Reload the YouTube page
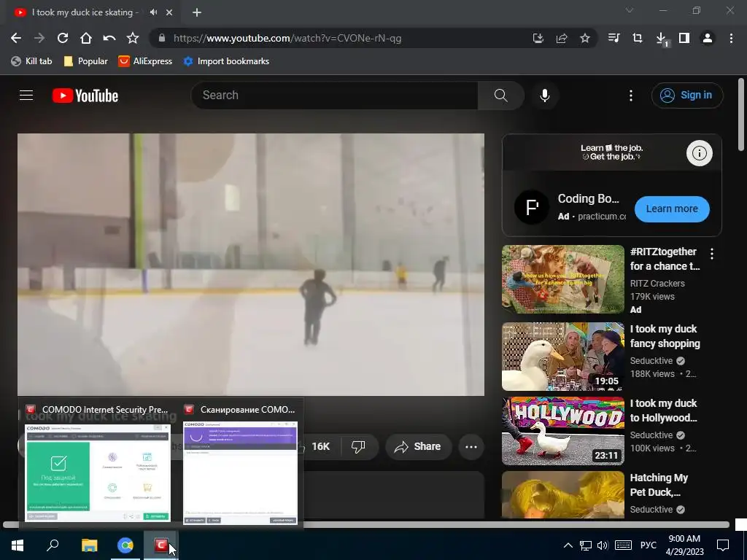Image resolution: width=747 pixels, height=560 pixels. tap(63, 38)
